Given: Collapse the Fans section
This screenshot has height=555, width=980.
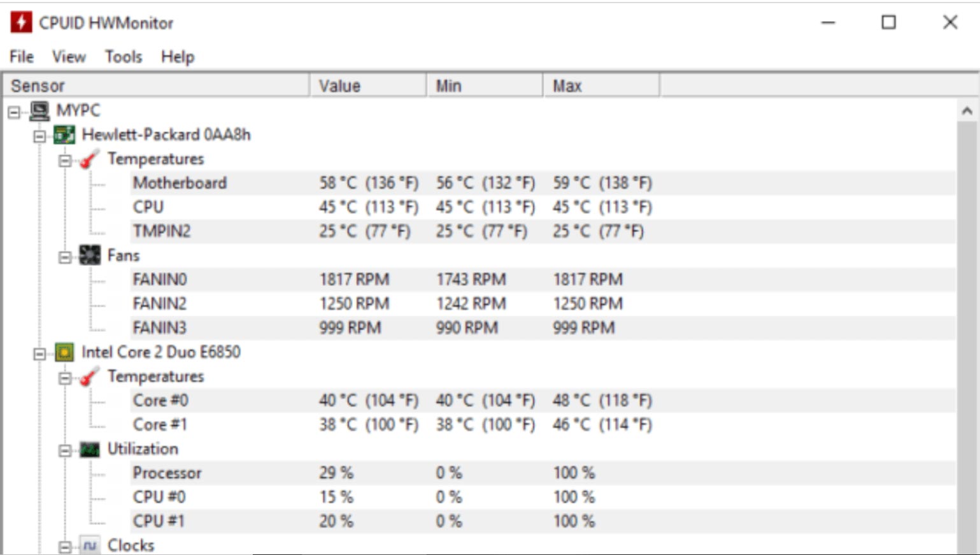Looking at the screenshot, I should point(65,257).
